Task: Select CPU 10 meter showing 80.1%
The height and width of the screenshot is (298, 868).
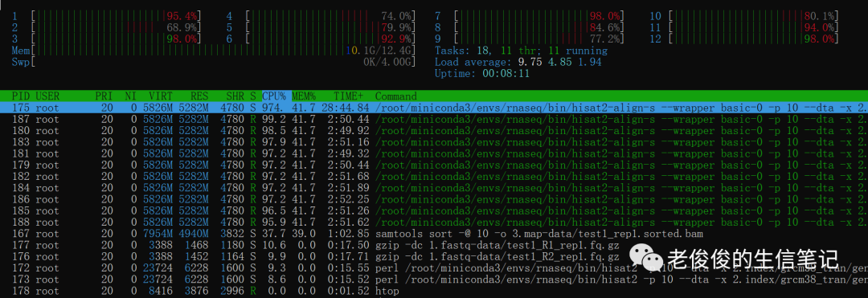Action: tap(743, 16)
